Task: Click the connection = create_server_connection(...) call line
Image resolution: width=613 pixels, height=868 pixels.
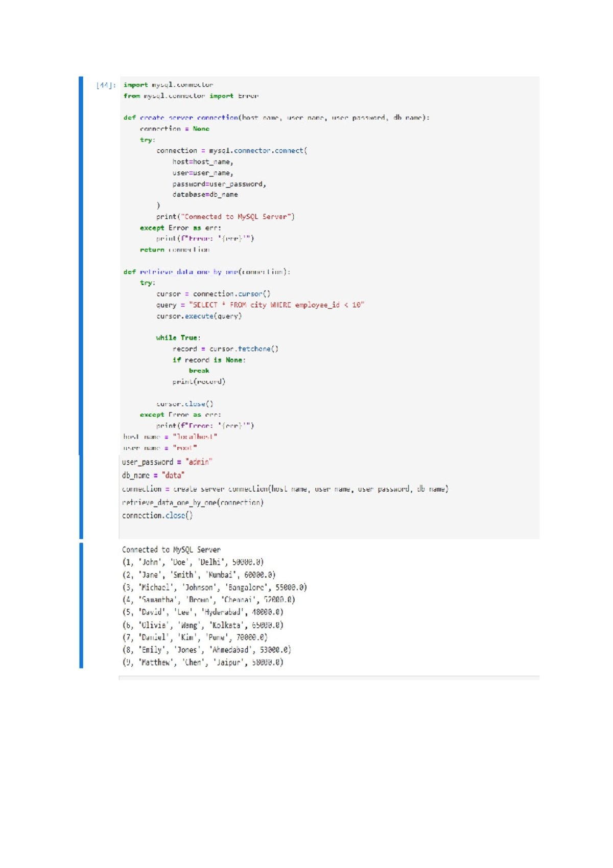Action: point(285,489)
